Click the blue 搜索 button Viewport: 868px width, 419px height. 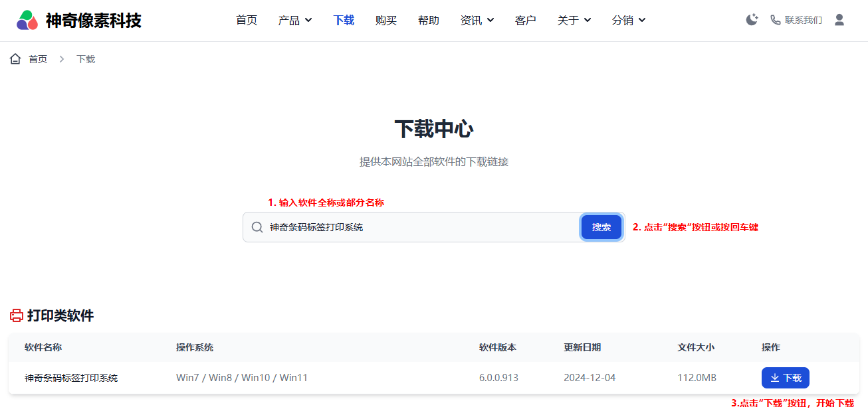coord(601,227)
